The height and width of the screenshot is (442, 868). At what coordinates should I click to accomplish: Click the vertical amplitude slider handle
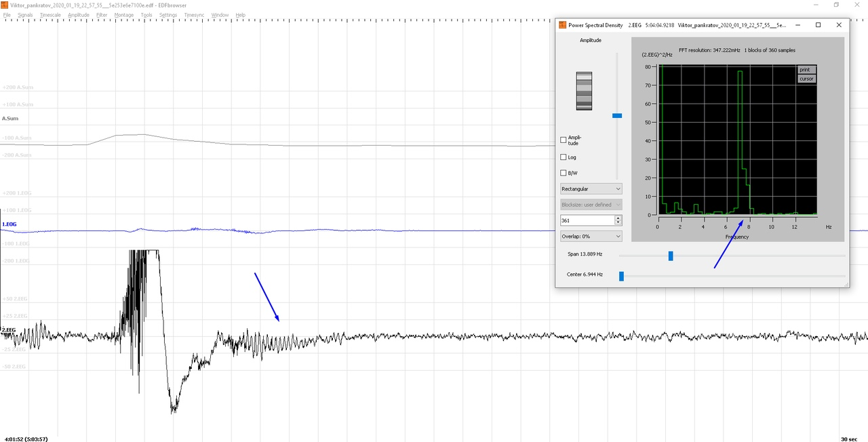(617, 116)
